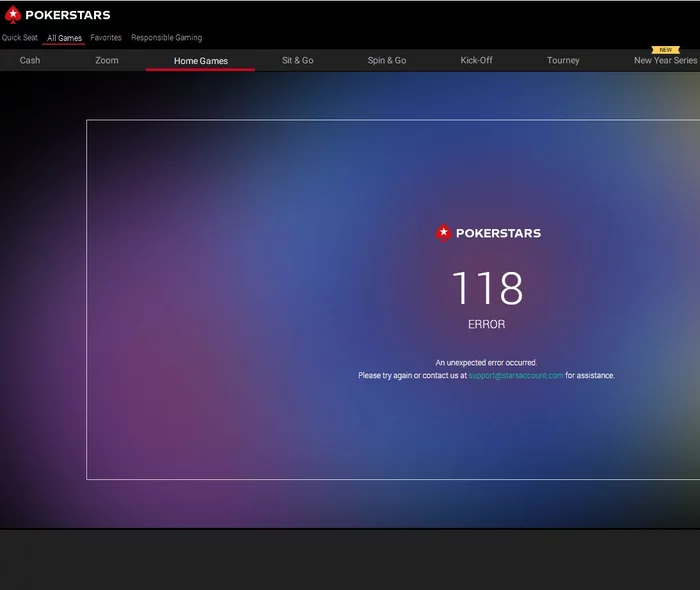
Task: Open the Home Games tab
Action: tap(201, 61)
